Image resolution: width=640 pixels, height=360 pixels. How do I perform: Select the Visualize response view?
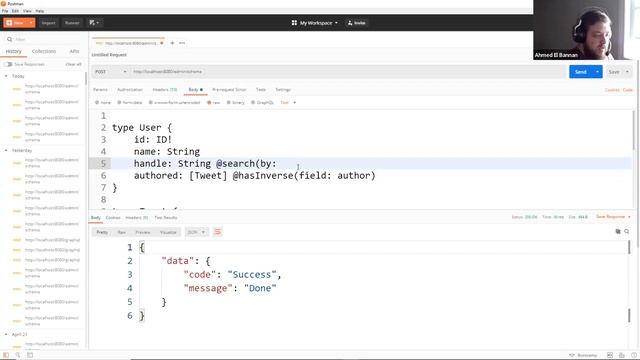click(168, 232)
